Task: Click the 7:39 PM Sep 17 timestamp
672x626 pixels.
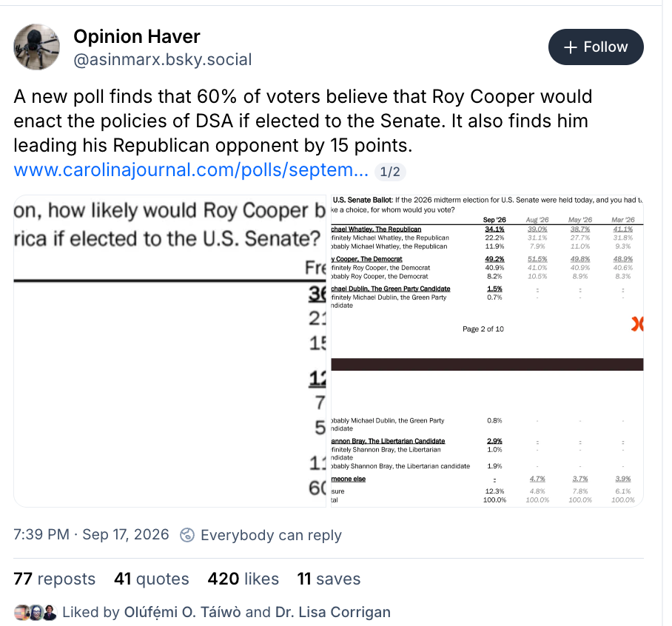Action: click(91, 535)
